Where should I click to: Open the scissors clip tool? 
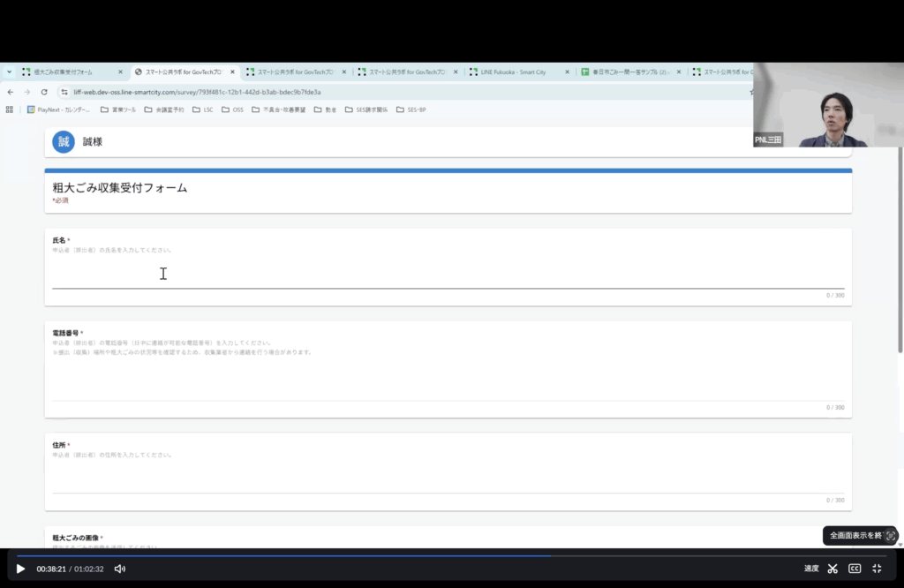(x=832, y=569)
